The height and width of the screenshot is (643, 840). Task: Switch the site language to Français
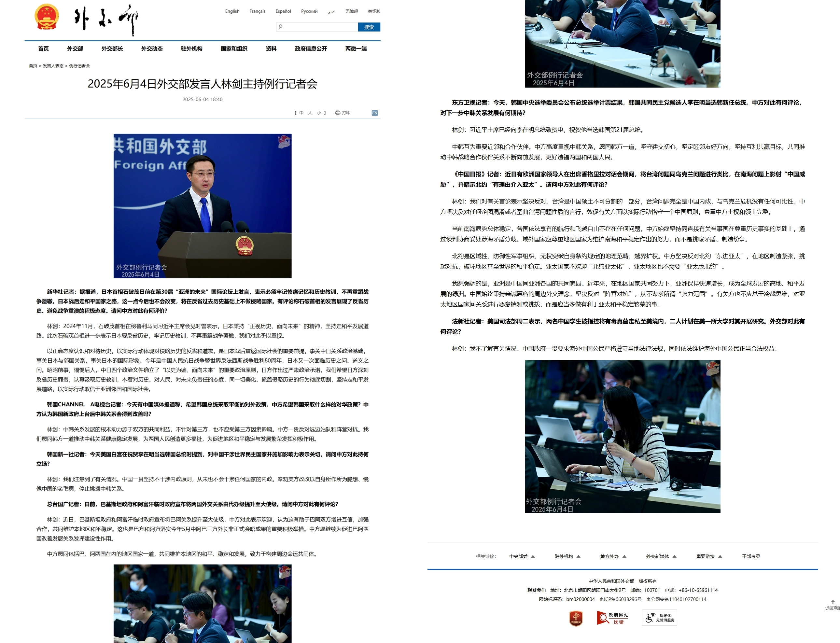coord(257,11)
